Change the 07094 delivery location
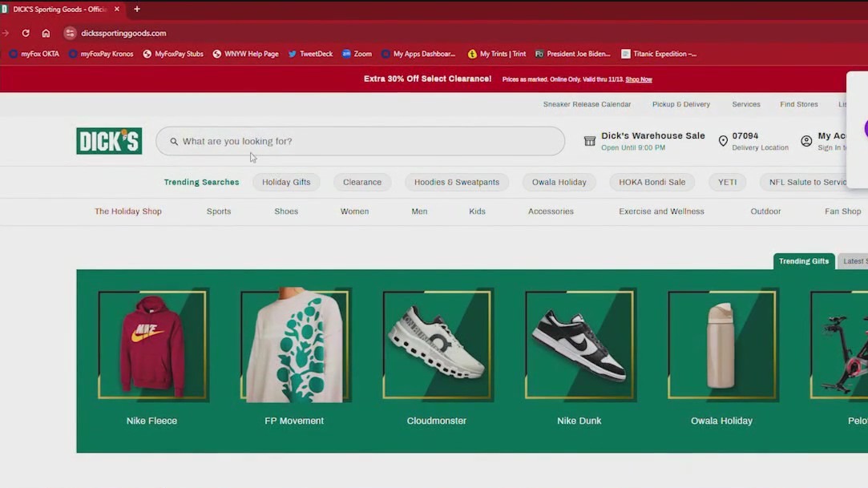 tap(760, 141)
